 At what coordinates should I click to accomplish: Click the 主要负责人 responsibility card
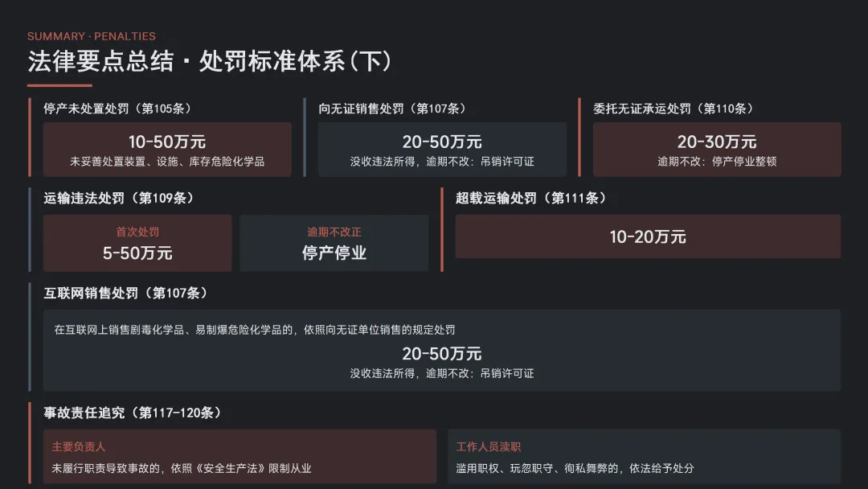(240, 457)
